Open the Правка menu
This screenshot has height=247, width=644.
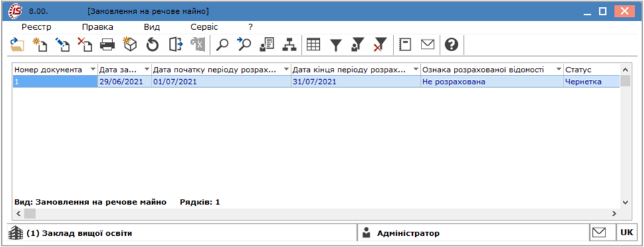coord(97,27)
